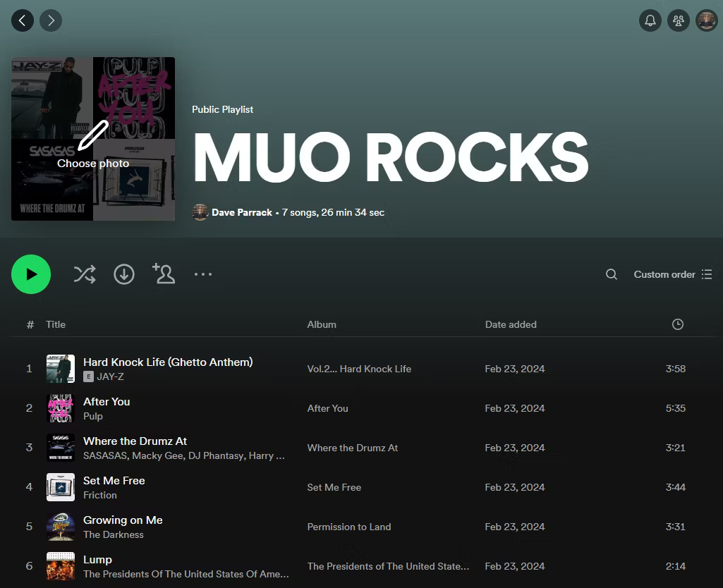723x588 pixels.
Task: Click the back navigation arrow
Action: (22, 20)
